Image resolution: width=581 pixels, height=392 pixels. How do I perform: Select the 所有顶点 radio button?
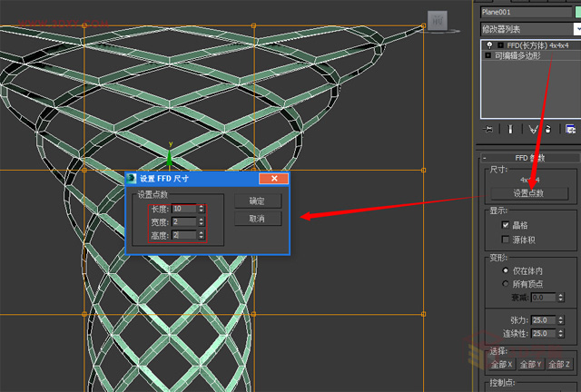click(x=506, y=284)
